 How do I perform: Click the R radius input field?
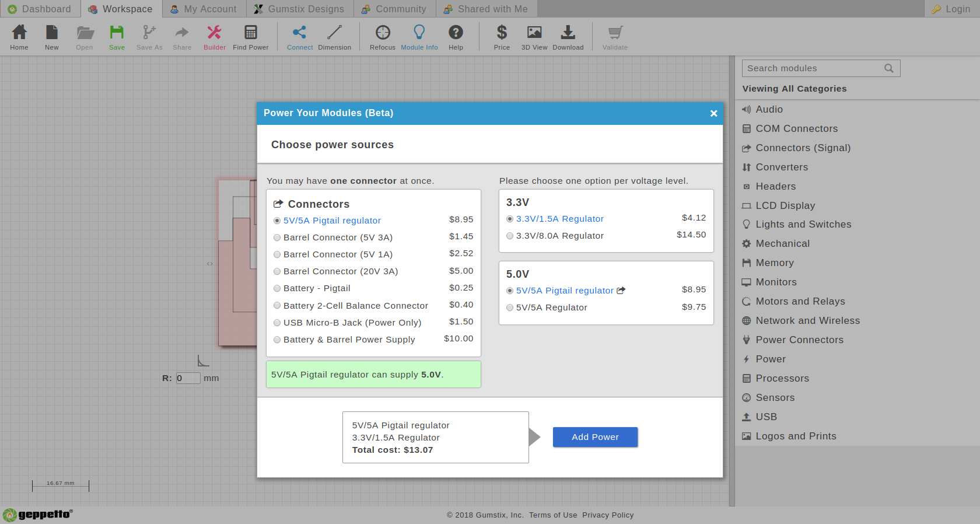tap(188, 378)
